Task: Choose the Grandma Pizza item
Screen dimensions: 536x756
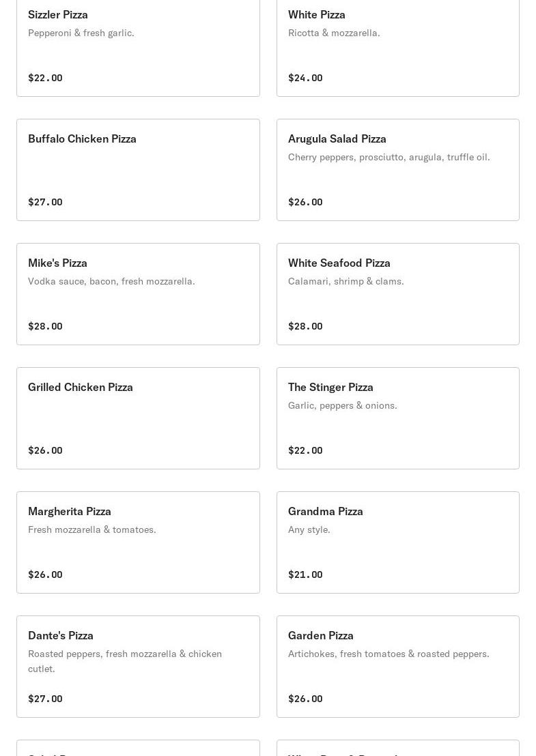Action: point(397,542)
